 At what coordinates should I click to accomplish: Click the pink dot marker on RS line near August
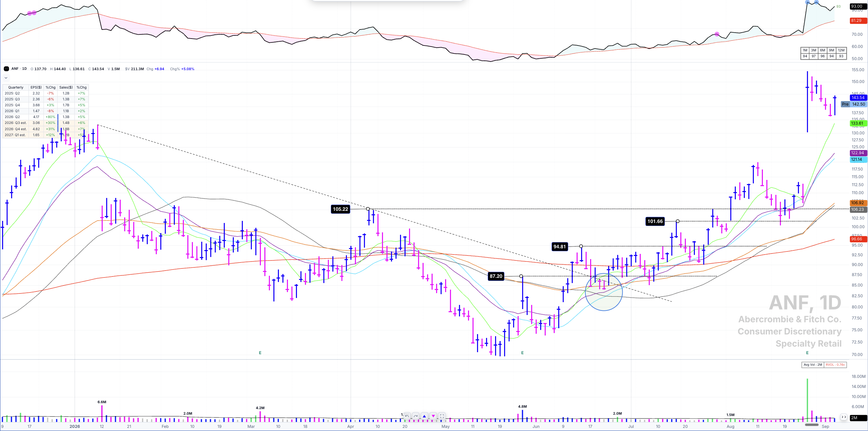pos(717,34)
